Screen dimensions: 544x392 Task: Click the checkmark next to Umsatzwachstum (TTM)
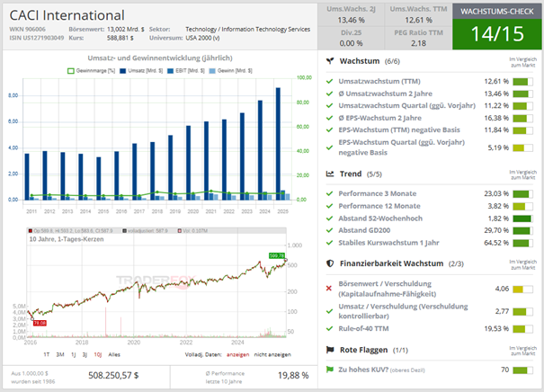pyautogui.click(x=330, y=81)
